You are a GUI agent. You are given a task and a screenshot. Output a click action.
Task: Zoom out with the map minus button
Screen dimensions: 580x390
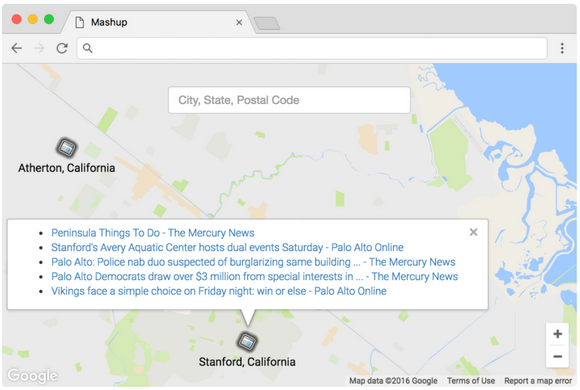point(557,356)
